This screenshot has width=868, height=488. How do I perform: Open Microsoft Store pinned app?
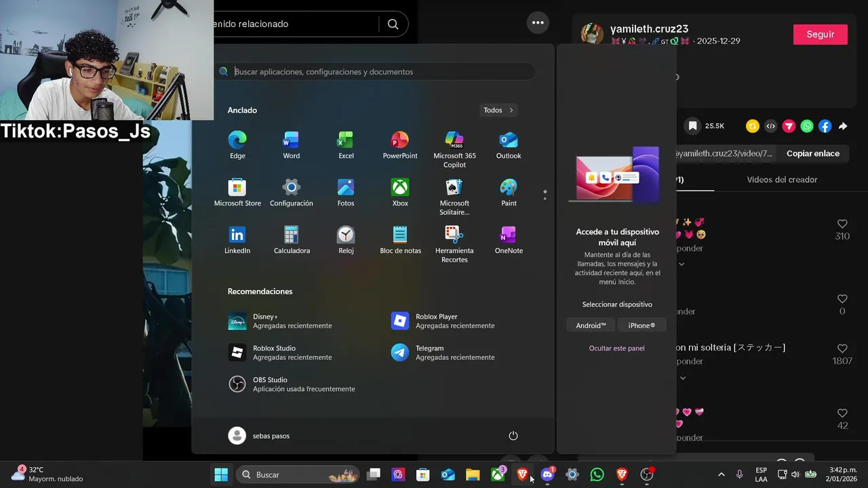[237, 193]
